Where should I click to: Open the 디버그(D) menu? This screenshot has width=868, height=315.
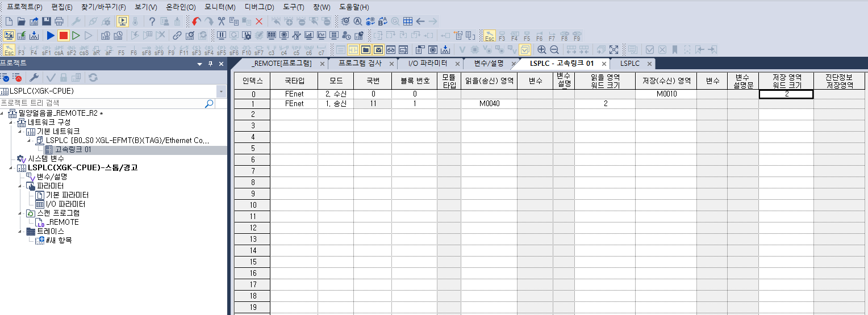[x=259, y=7]
